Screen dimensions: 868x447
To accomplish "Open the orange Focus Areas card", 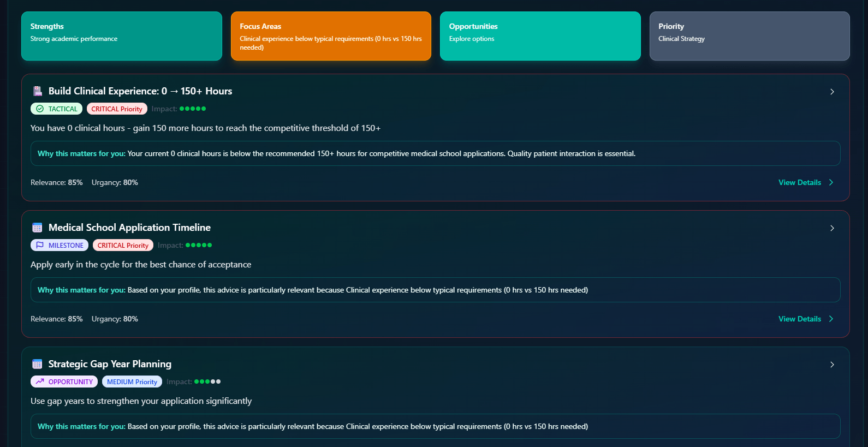I will (331, 36).
